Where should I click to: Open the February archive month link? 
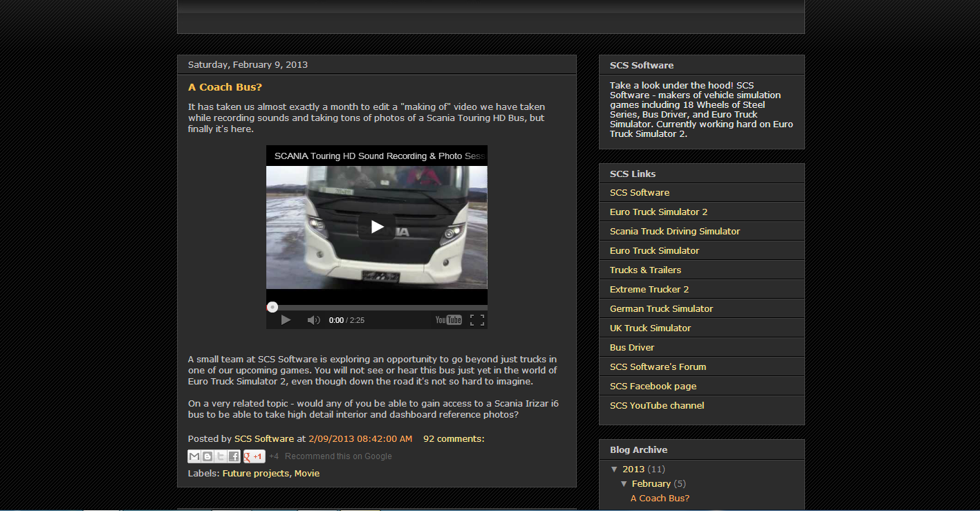coord(651,483)
